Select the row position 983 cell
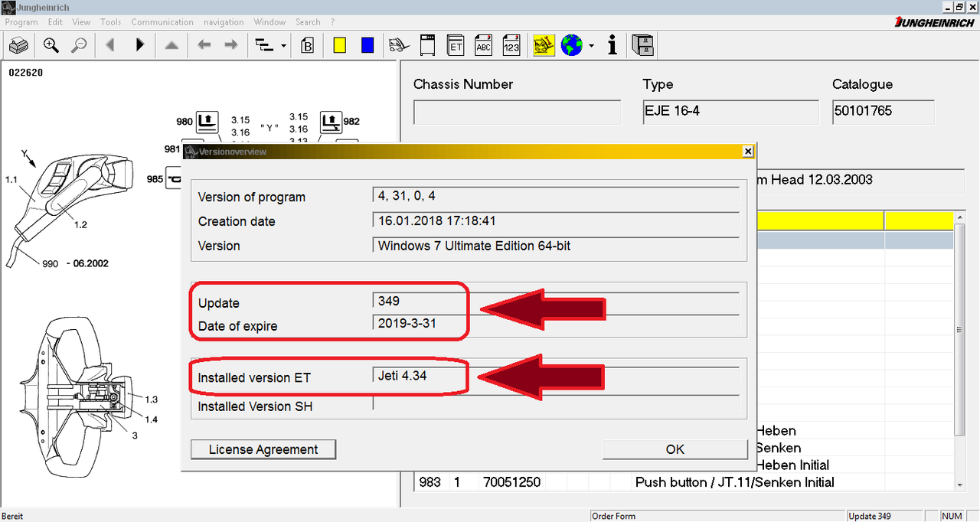 click(x=430, y=482)
